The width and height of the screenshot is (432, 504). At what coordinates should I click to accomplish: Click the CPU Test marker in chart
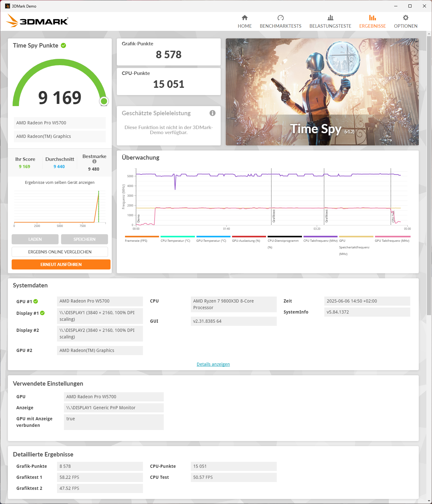pos(393,217)
